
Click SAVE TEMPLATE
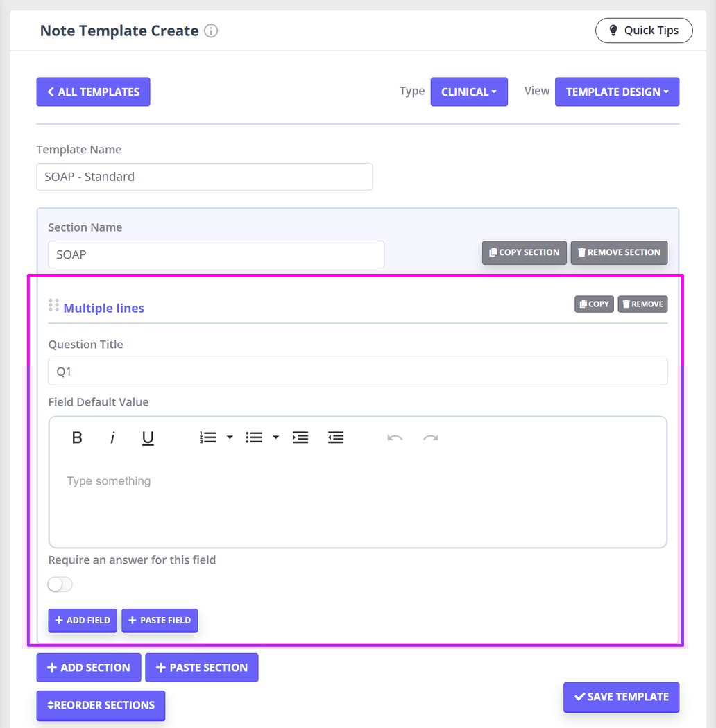620,697
